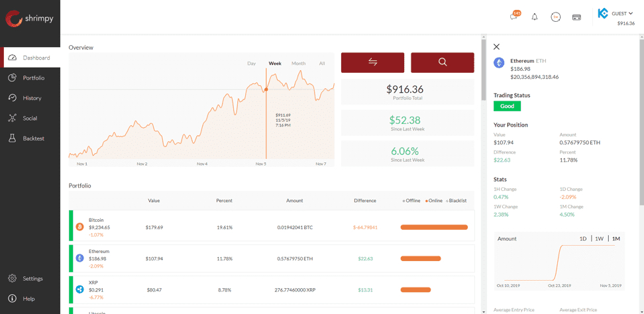Click the red search button
644x314 pixels.
(443, 62)
